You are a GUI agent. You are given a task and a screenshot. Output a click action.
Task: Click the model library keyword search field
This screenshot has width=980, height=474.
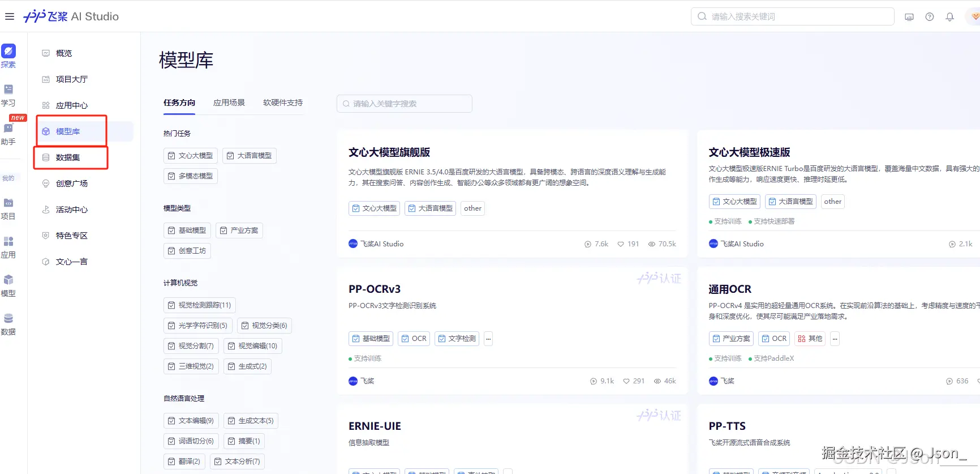[x=405, y=104]
